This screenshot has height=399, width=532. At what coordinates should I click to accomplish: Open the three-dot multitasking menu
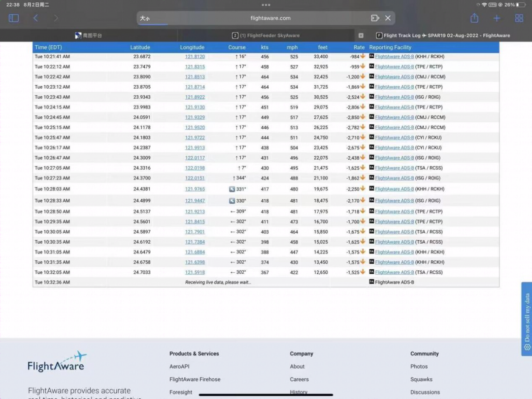[x=266, y=5]
